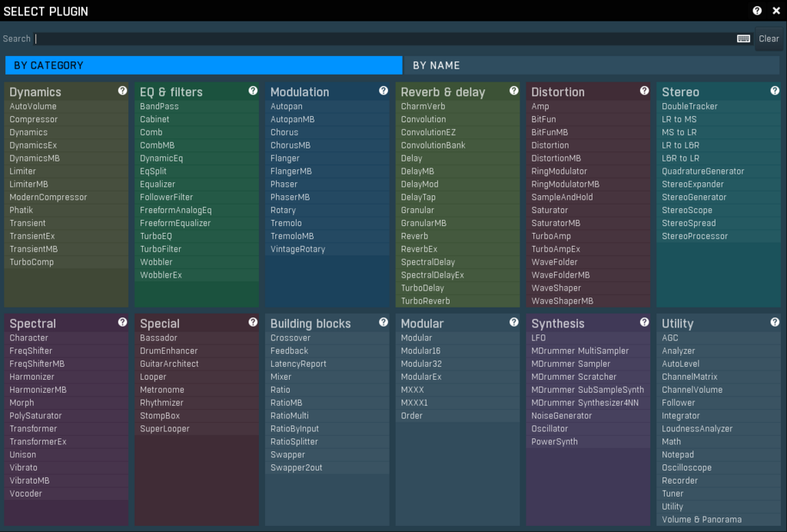
Task: Open help for the Special category
Action: (x=253, y=322)
